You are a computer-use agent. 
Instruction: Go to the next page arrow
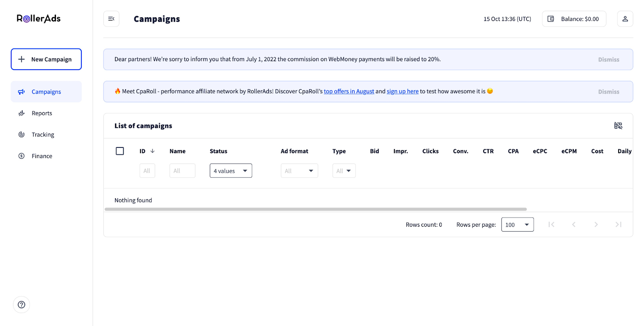coord(596,225)
